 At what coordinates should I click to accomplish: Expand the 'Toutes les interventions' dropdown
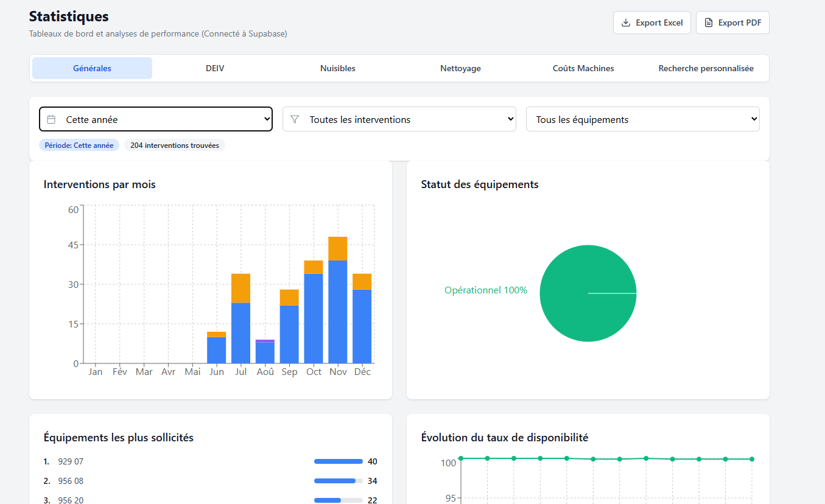(x=399, y=119)
